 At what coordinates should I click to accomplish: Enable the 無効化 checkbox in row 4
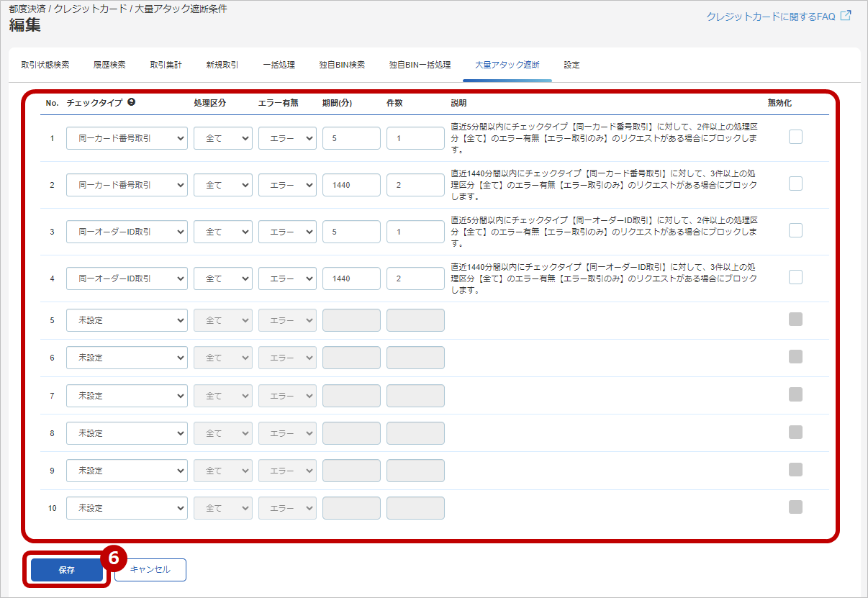point(795,277)
